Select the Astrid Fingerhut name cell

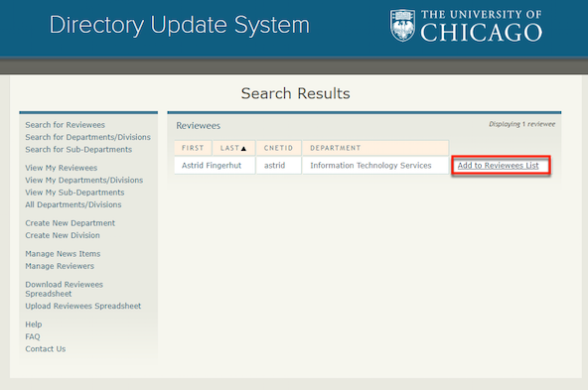click(x=215, y=165)
